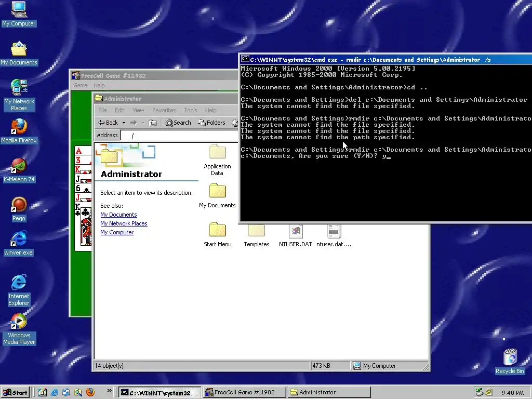Select the NTUSER.DAT file

[x=295, y=236]
